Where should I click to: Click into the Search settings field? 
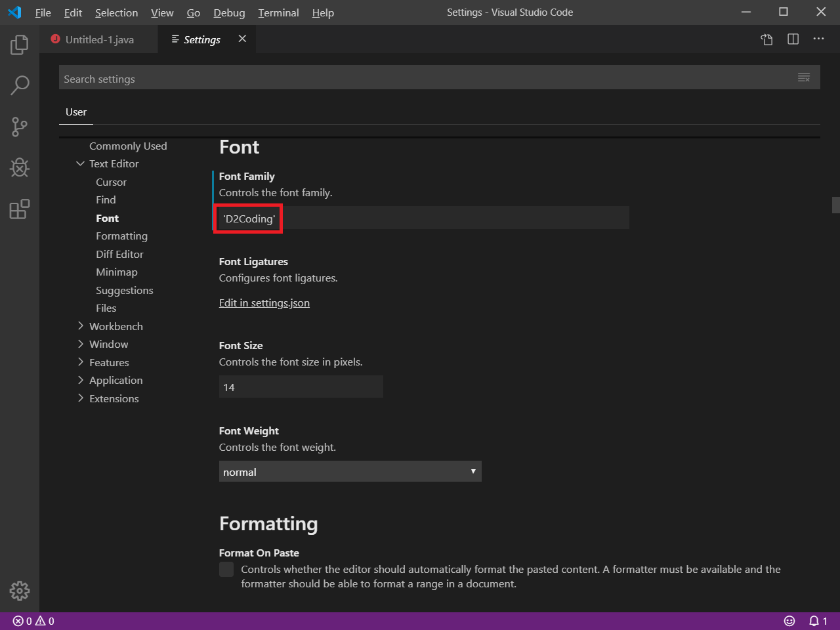(427, 77)
